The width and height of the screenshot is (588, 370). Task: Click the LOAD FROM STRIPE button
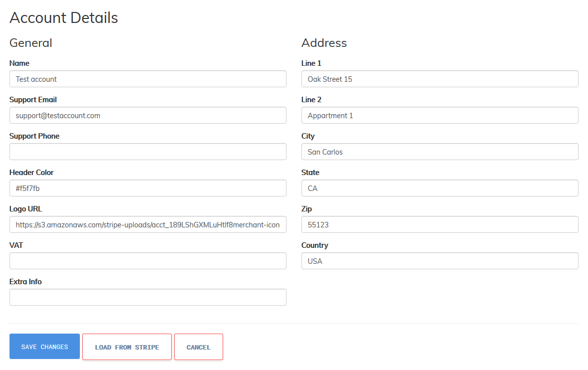[127, 346]
